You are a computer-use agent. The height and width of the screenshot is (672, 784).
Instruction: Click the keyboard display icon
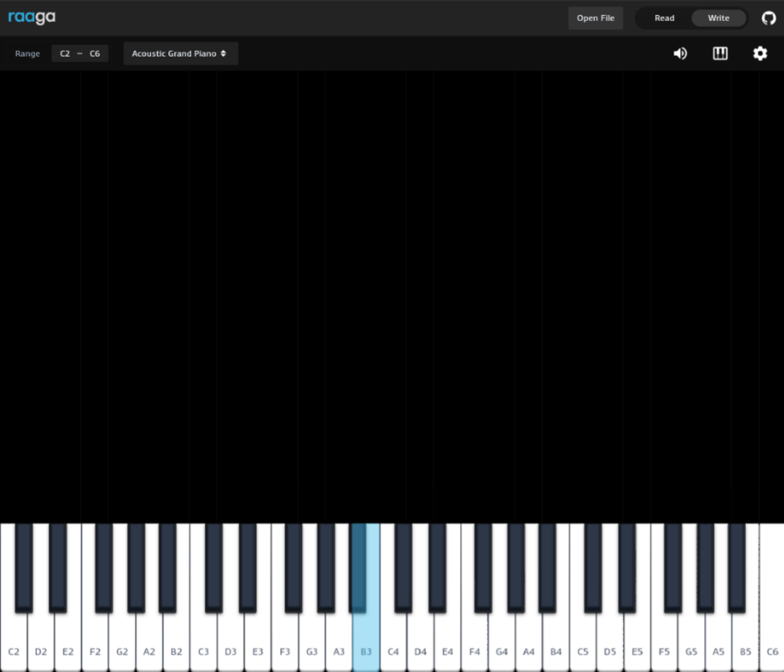720,54
